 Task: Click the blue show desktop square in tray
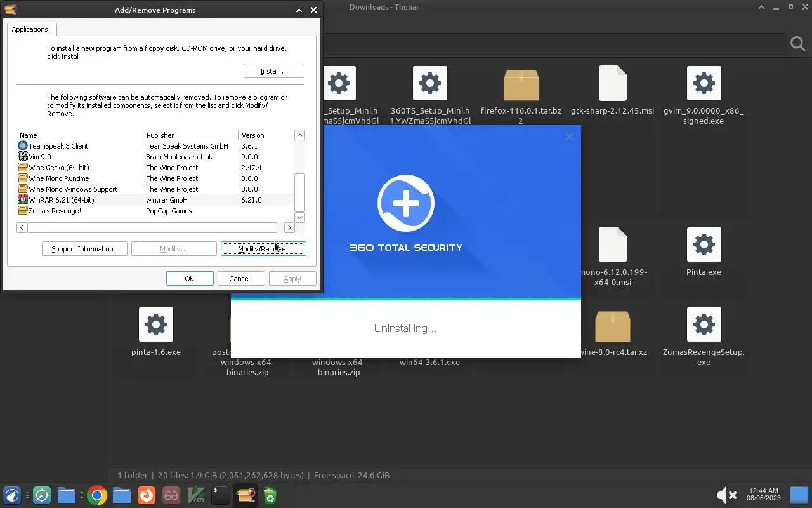[799, 495]
